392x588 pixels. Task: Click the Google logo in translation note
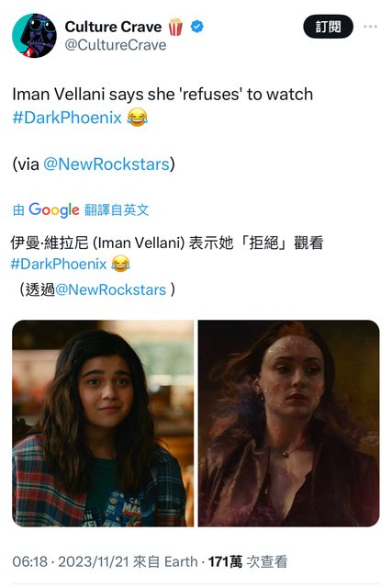click(54, 209)
